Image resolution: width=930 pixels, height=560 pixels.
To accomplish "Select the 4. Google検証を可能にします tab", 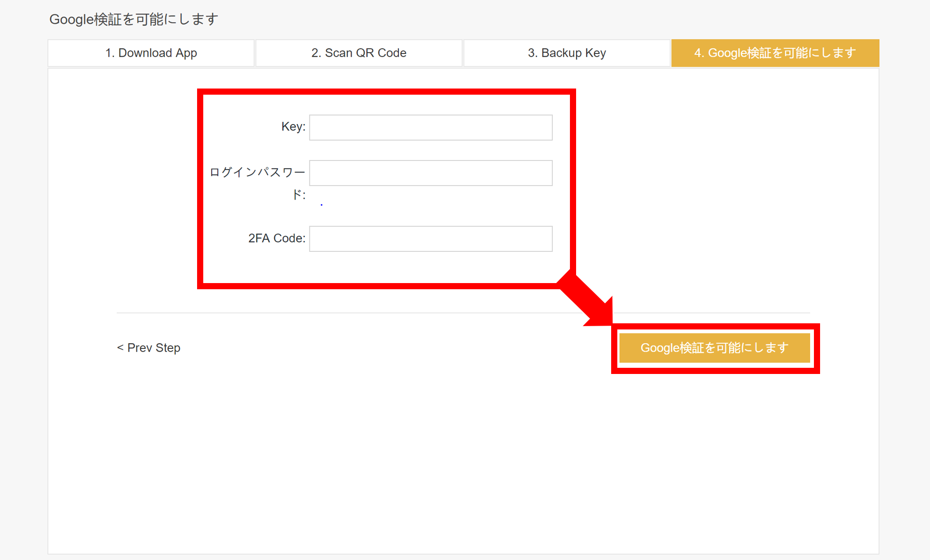I will (775, 53).
